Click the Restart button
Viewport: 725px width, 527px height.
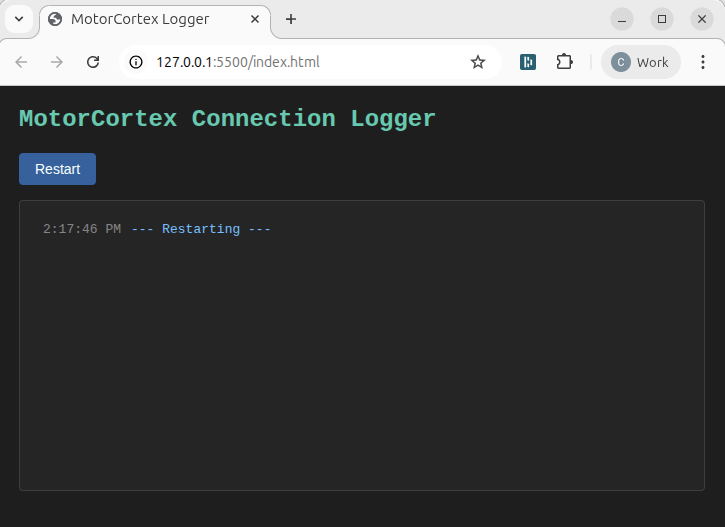click(x=57, y=169)
